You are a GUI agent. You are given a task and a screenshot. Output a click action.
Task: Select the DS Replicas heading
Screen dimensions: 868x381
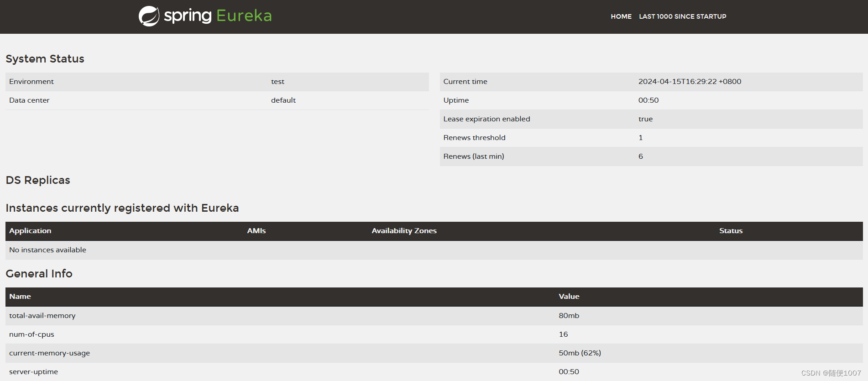click(38, 180)
